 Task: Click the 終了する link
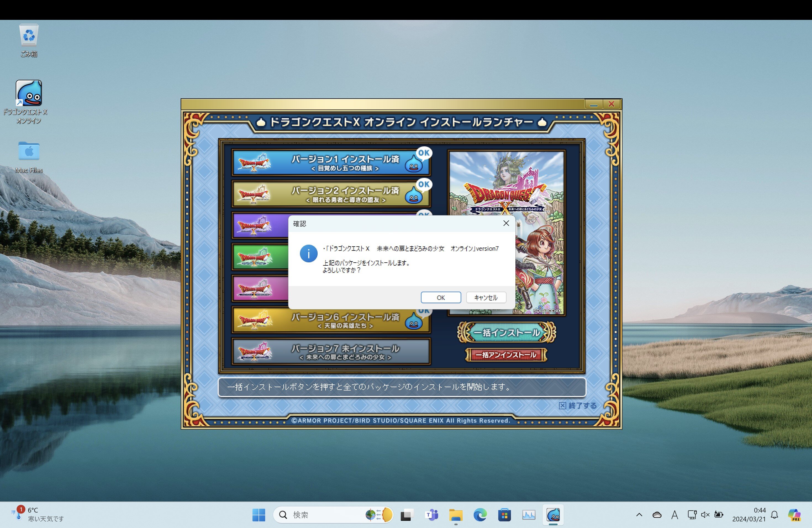[x=578, y=406]
